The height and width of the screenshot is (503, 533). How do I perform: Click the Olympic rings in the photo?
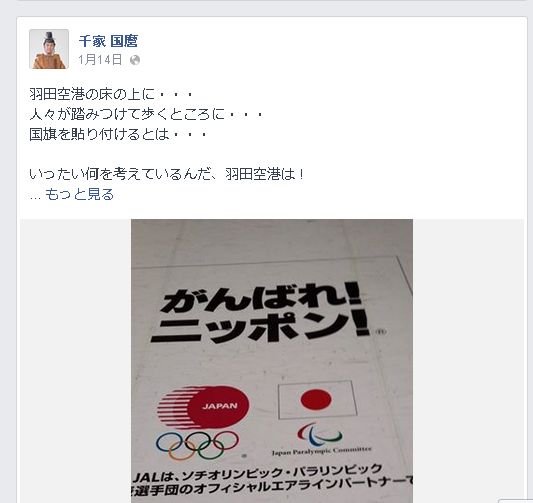[x=197, y=445]
